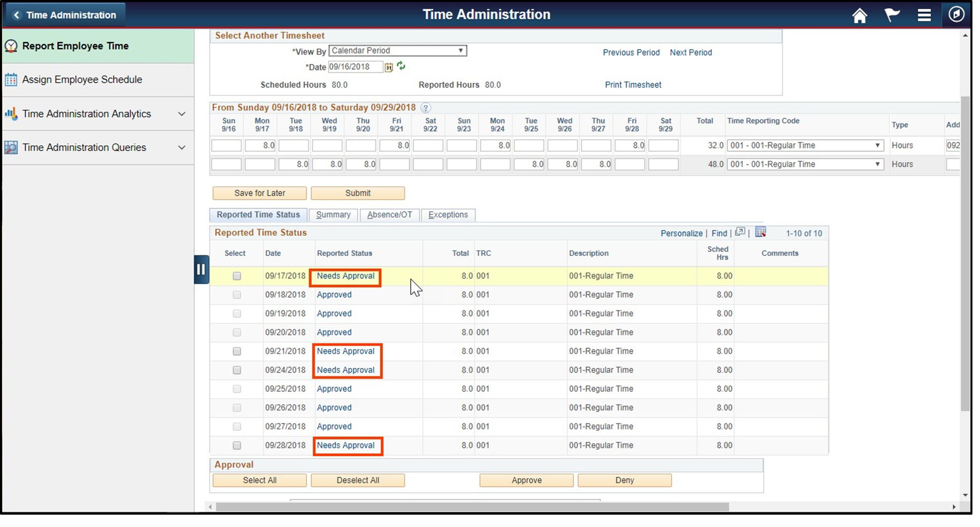Image resolution: width=980 pixels, height=527 pixels.
Task: Collapse the sidebar using the pause tab
Action: 201,269
